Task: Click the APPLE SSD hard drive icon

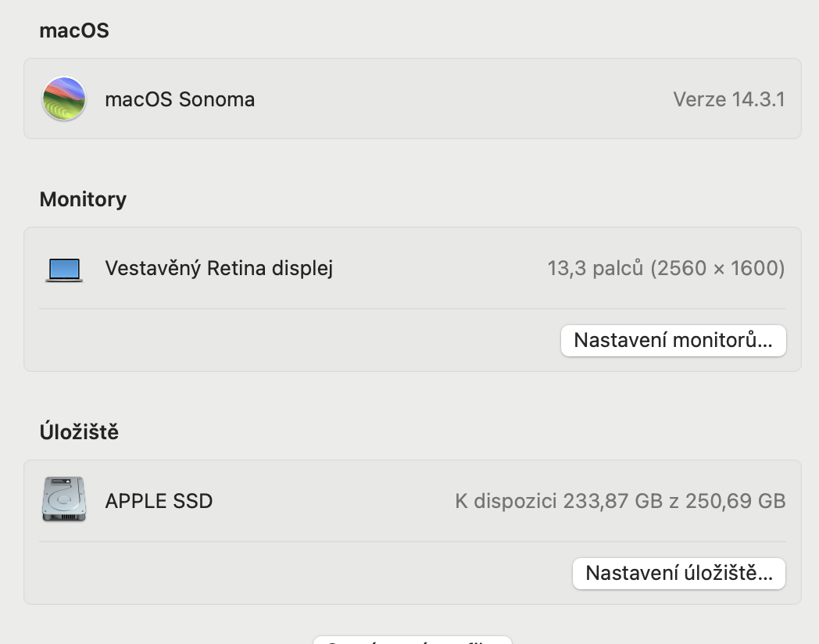Action: (x=64, y=500)
